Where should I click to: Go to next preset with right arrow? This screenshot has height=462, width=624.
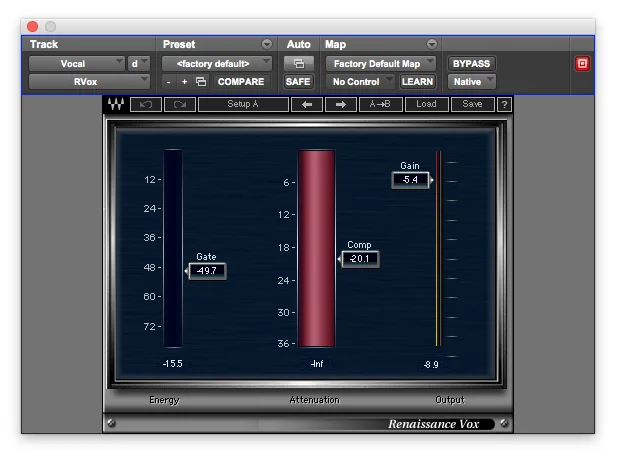341,105
